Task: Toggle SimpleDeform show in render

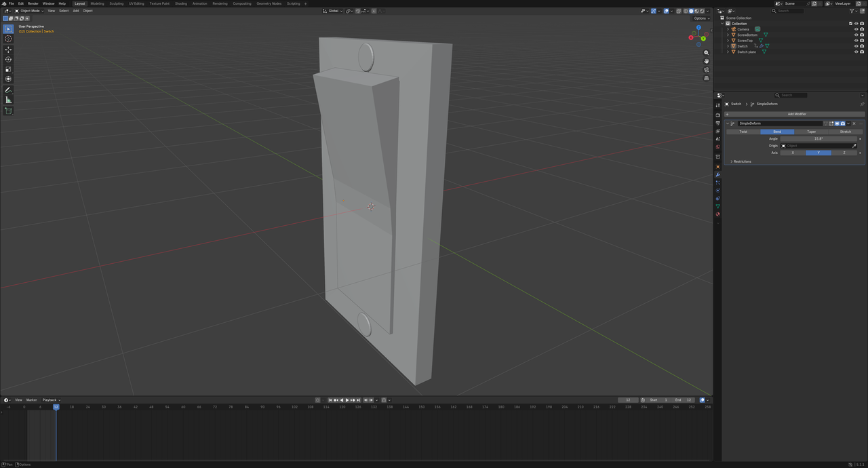Action: click(x=843, y=123)
